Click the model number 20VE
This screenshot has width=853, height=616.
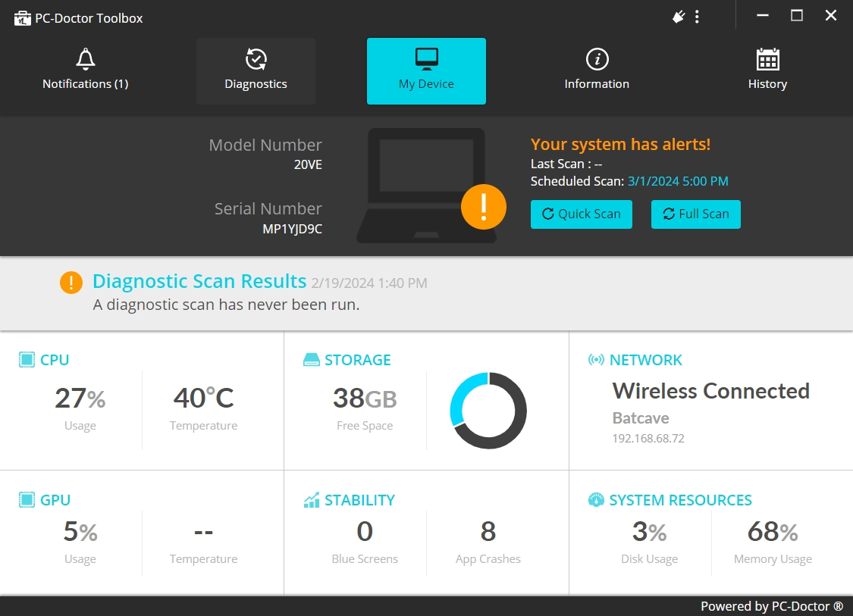point(308,164)
